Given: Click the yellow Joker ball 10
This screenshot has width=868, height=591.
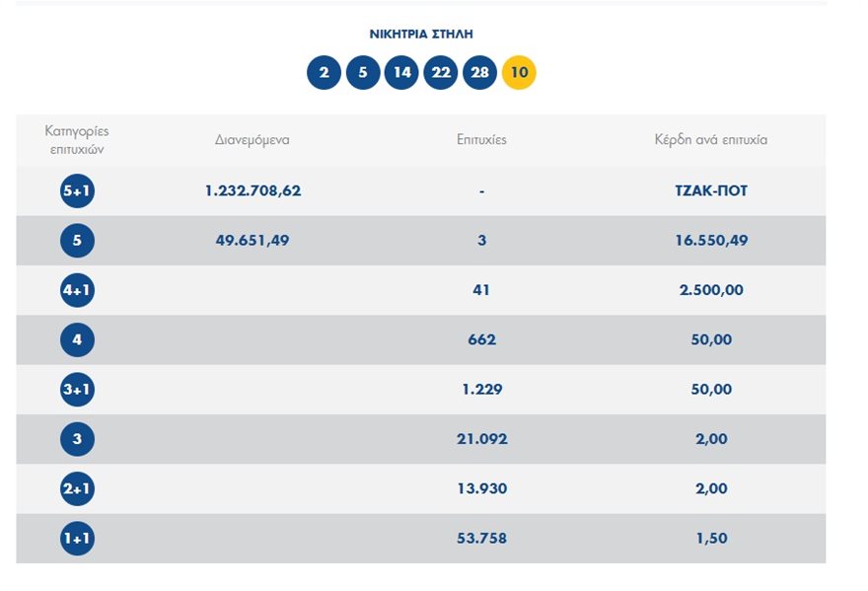Looking at the screenshot, I should point(519,73).
